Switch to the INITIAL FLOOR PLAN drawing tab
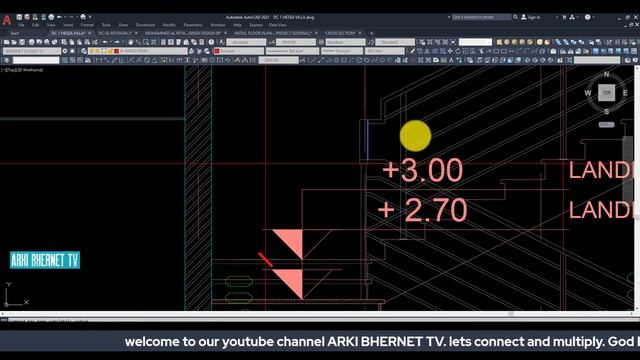 pyautogui.click(x=273, y=33)
